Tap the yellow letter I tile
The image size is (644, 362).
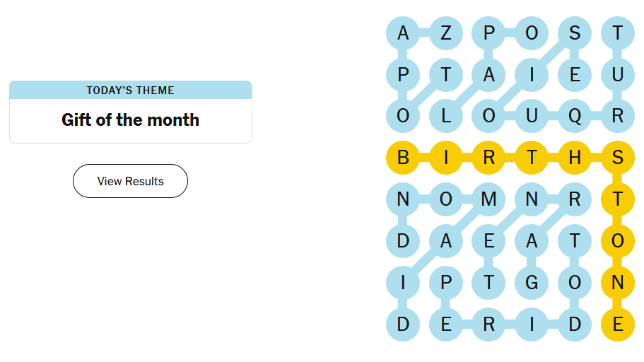446,158
